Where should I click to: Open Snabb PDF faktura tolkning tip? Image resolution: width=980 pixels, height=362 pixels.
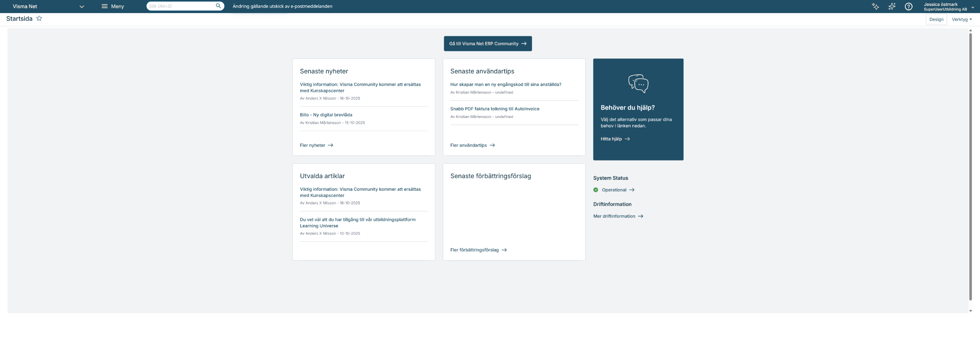coord(495,109)
